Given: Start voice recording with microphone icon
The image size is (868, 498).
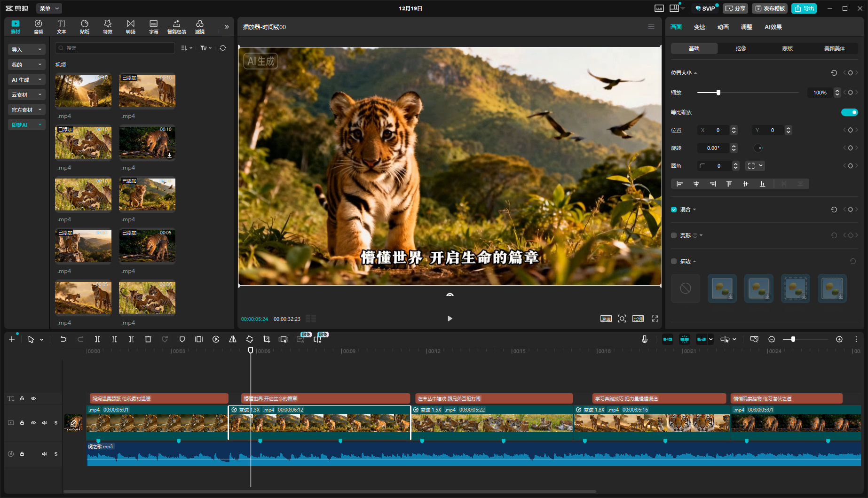Looking at the screenshot, I should (x=645, y=339).
